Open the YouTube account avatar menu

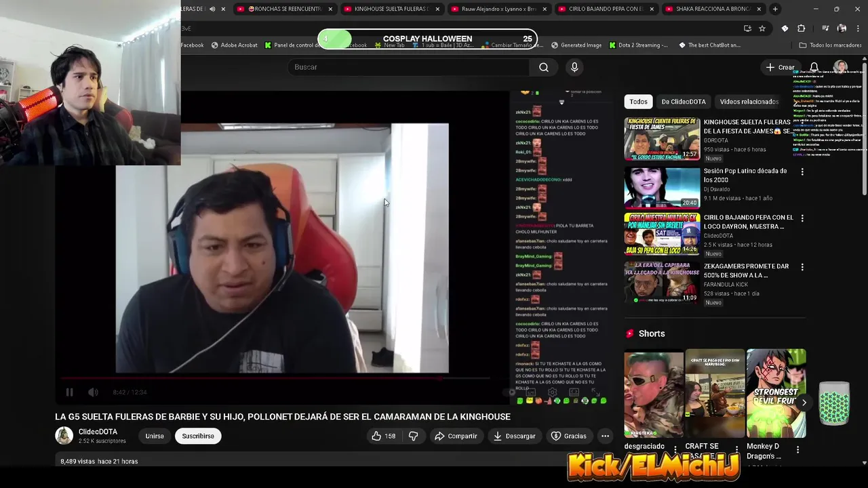click(840, 67)
